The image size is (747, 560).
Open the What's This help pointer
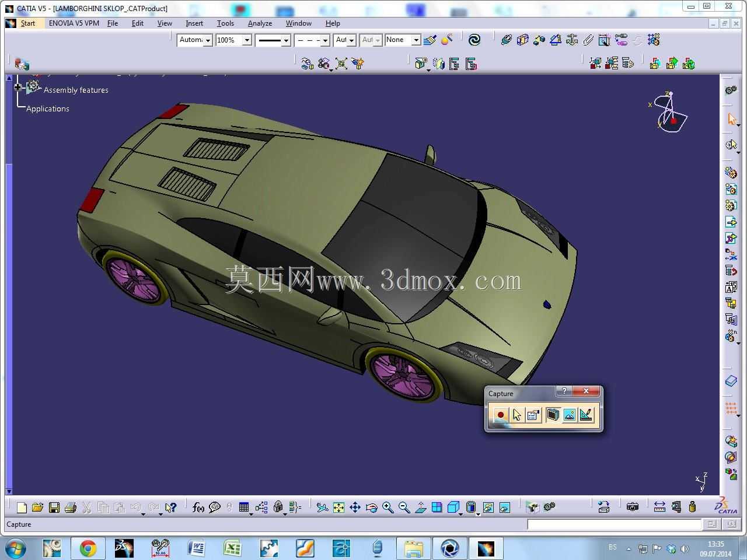[x=170, y=508]
